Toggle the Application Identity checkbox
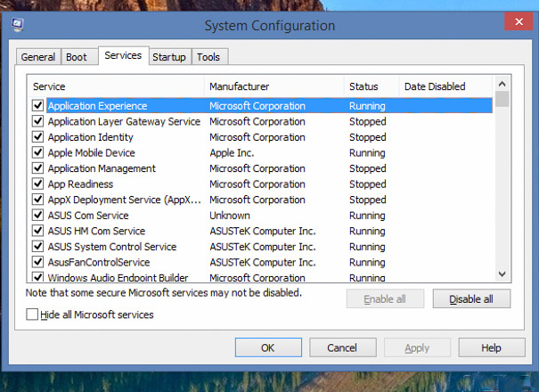 click(37, 136)
